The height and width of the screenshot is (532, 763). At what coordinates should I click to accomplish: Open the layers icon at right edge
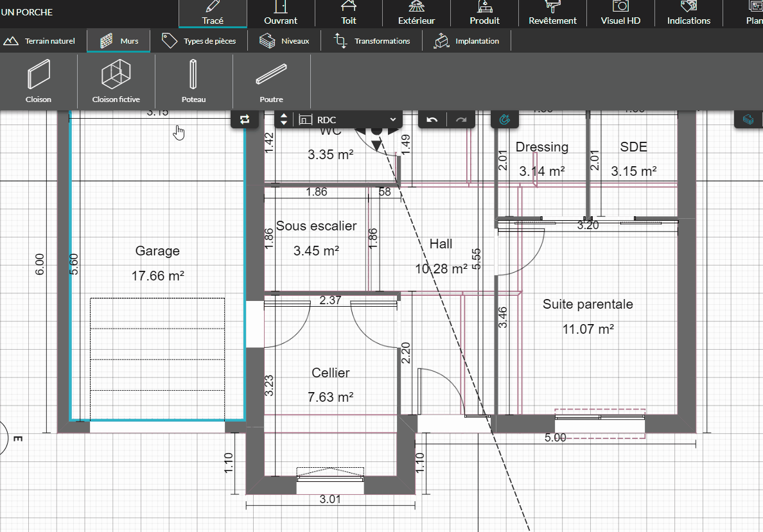click(x=748, y=119)
